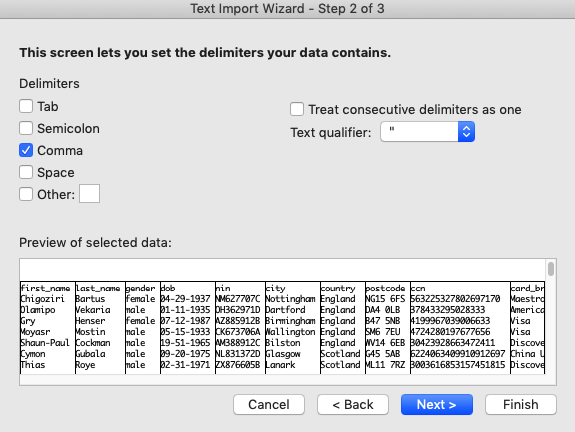Screen dimensions: 575x432
Task: Click the Wallington city cell
Action: 290,332
